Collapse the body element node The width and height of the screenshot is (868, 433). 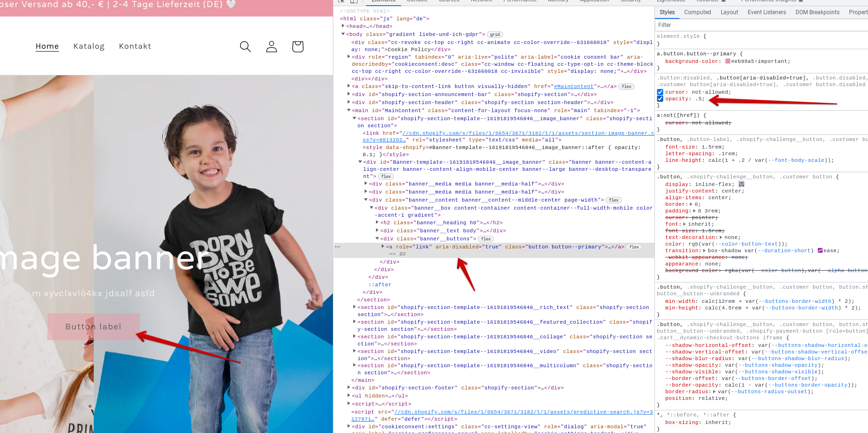tap(343, 34)
